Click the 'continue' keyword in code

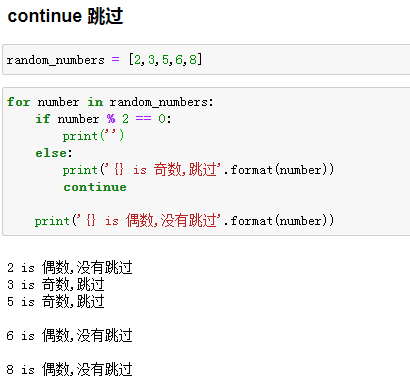[95, 187]
